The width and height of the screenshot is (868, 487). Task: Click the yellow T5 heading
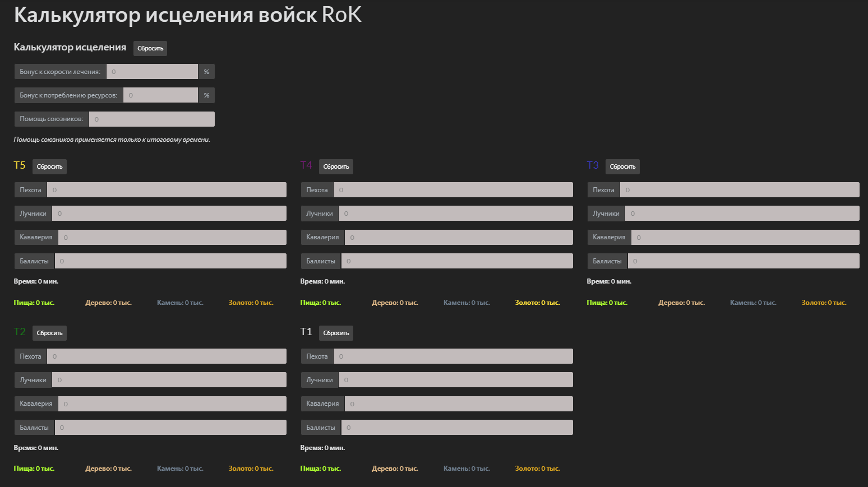click(x=20, y=165)
